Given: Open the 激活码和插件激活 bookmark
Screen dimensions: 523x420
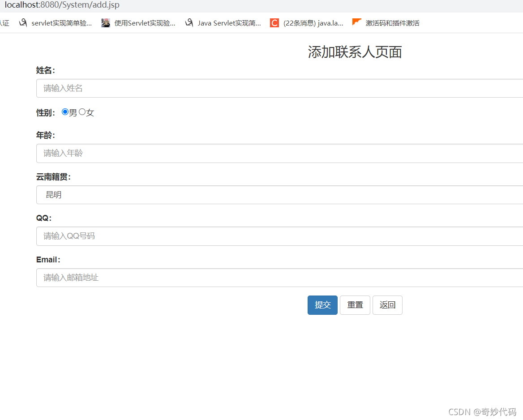Looking at the screenshot, I should [386, 23].
